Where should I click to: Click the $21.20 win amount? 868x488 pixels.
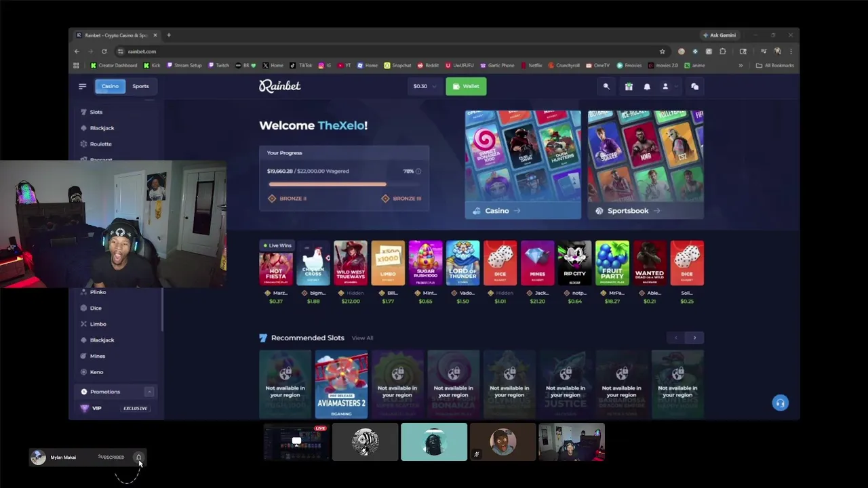click(x=537, y=301)
